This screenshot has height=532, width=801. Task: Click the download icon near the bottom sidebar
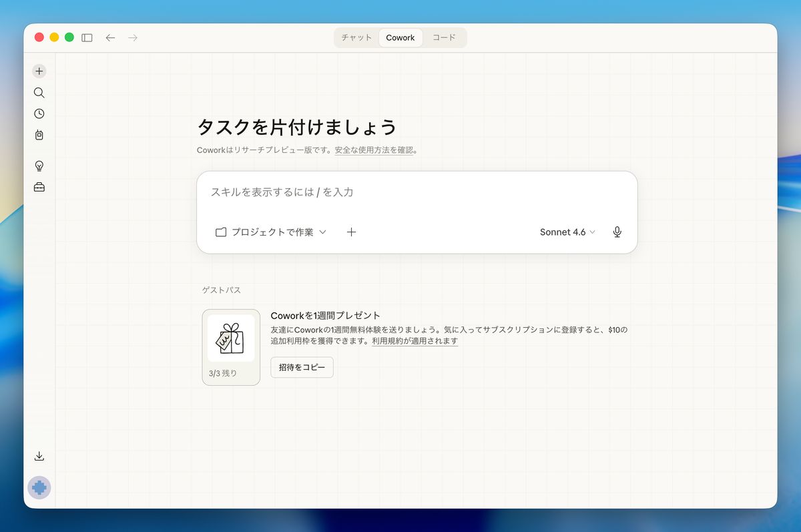39,456
